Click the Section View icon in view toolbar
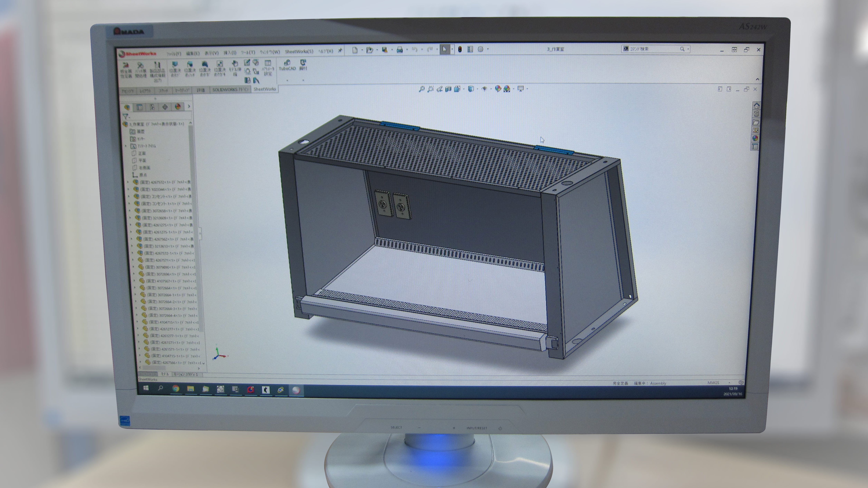Screen dimensions: 868x488 coord(448,89)
